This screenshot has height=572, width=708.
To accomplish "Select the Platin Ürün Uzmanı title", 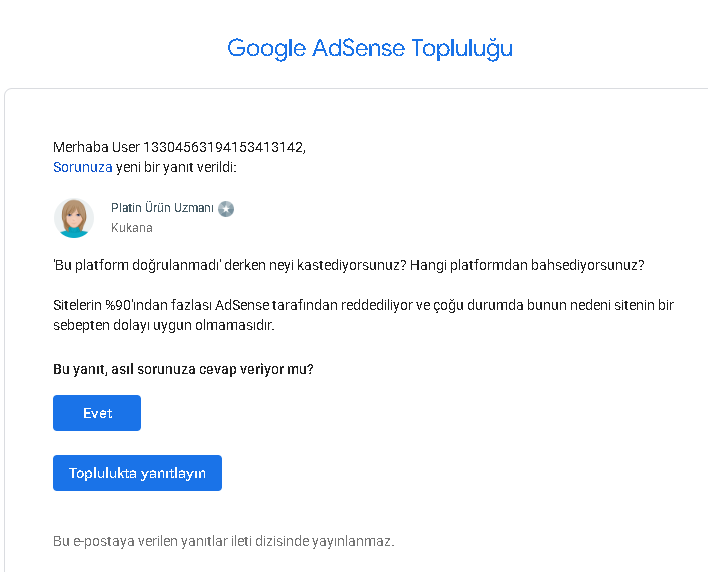I will tap(162, 208).
